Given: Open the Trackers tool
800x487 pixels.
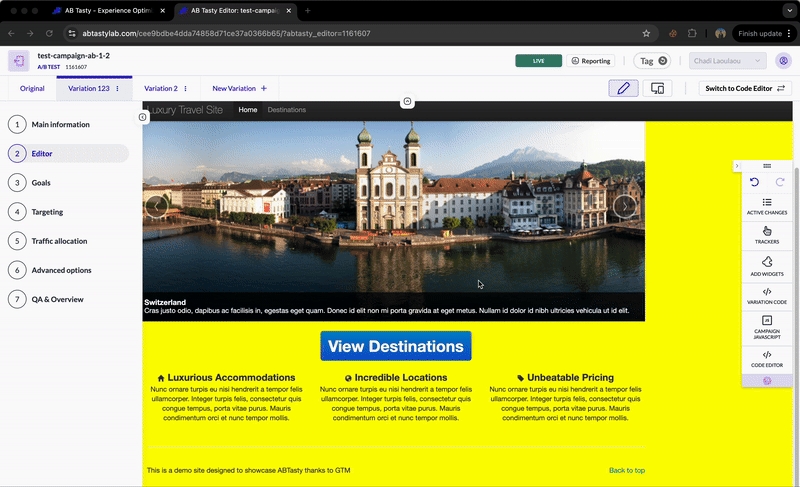Looking at the screenshot, I should click(767, 235).
